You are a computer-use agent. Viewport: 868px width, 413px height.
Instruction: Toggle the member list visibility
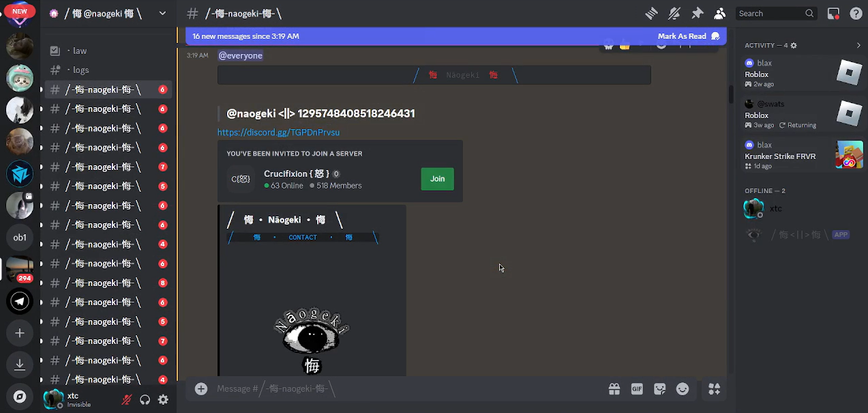(719, 14)
